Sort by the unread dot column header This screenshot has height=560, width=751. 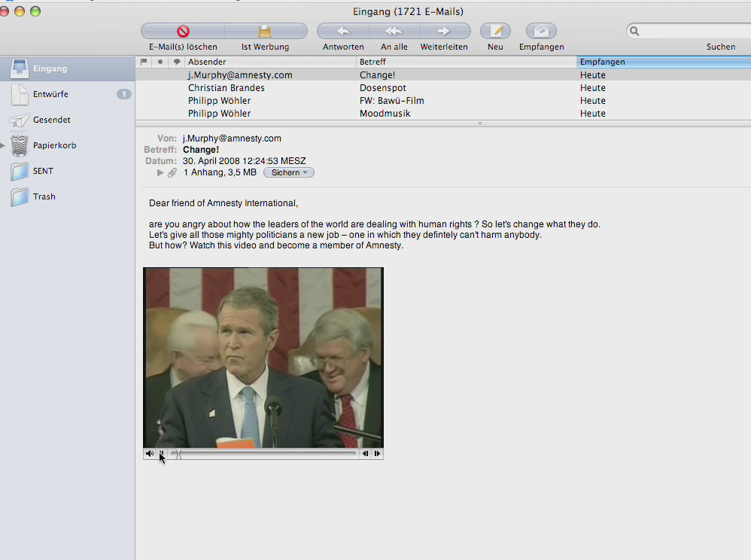tap(160, 62)
